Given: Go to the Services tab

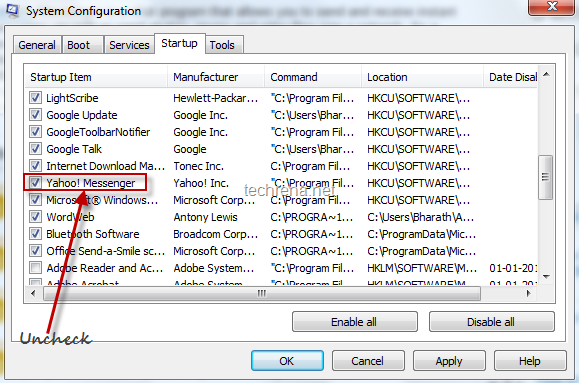Looking at the screenshot, I should (129, 45).
